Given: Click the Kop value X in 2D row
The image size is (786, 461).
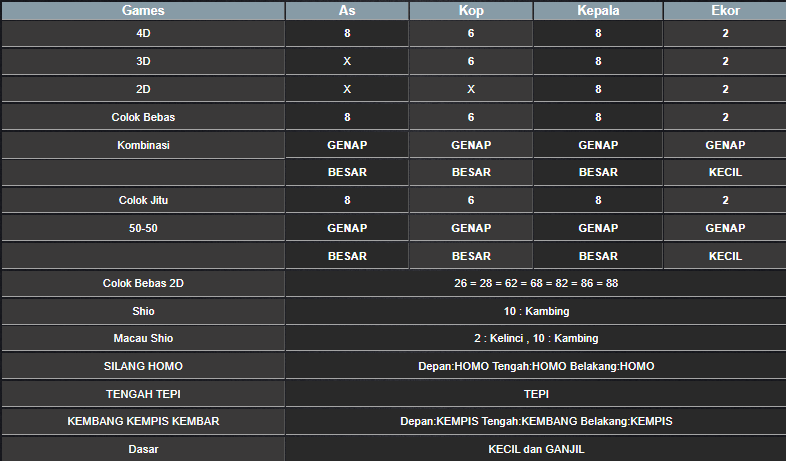Looking at the screenshot, I should pos(471,90).
